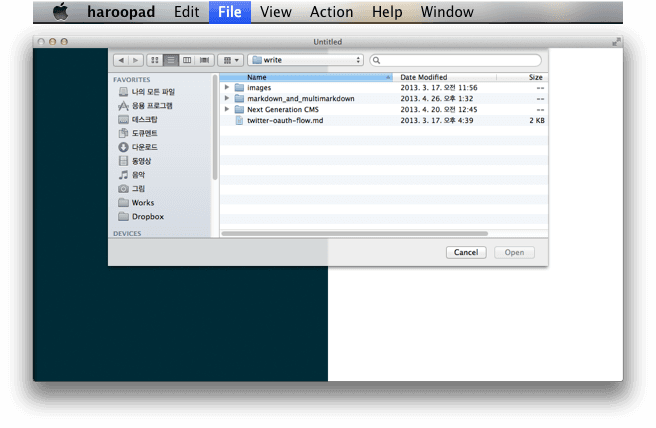
Task: Select 음악 (Music) in the sidebar
Action: point(139,174)
